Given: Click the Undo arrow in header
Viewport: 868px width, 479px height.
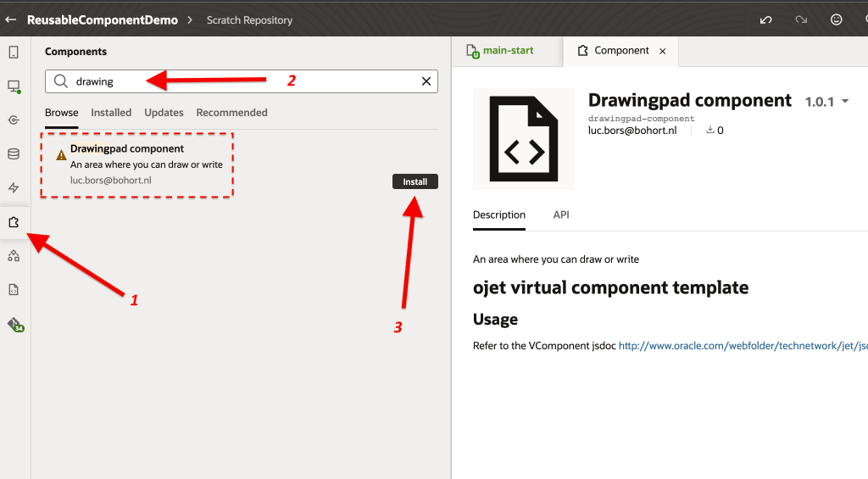Looking at the screenshot, I should pos(765,19).
